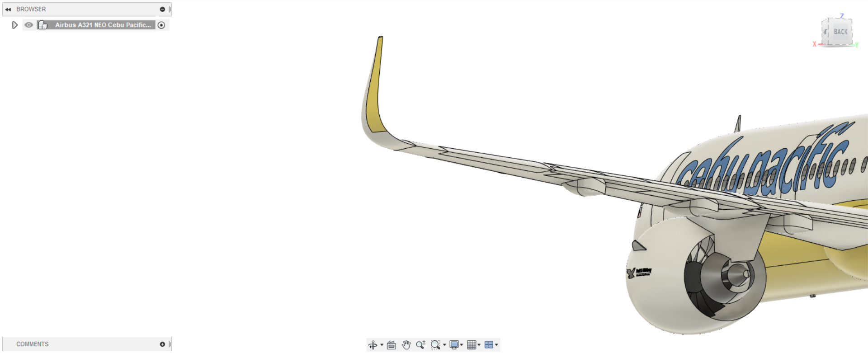Click the Display Settings monitor icon

[454, 345]
